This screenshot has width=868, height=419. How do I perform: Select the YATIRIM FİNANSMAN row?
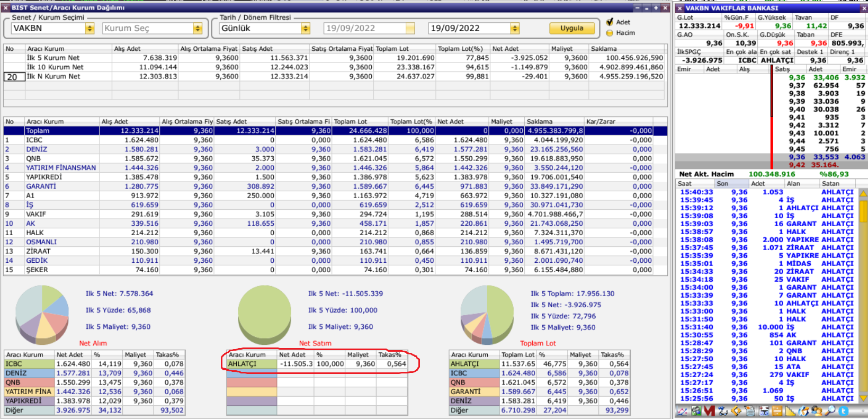pos(335,167)
